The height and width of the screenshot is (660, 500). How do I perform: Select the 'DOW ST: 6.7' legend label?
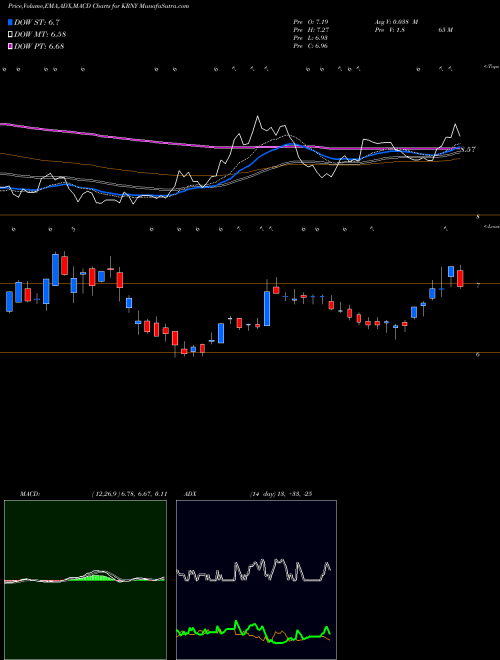(37, 23)
